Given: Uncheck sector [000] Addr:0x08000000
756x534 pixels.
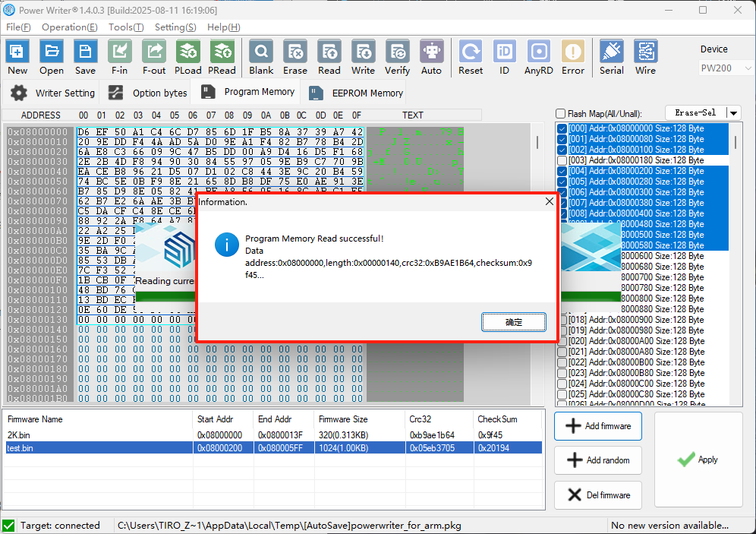Looking at the screenshot, I should (562, 129).
